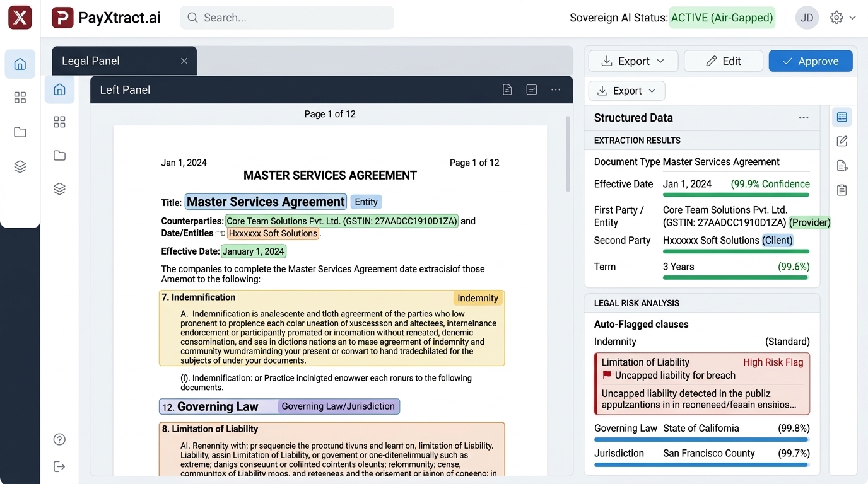
Task: Open the edit note icon in right rail
Action: [842, 141]
